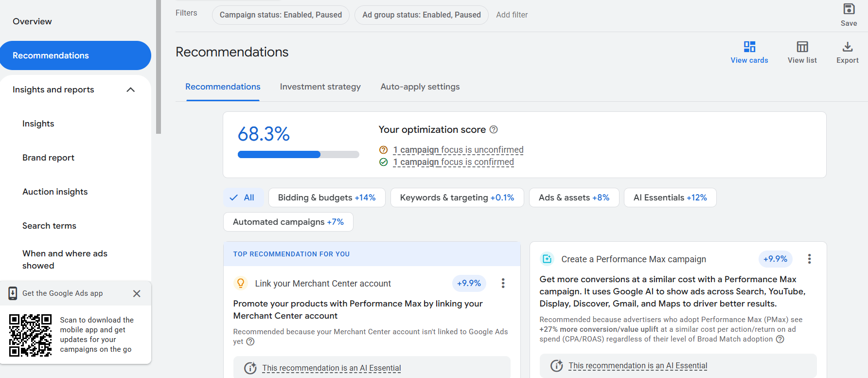Viewport: 868px width, 378px height.
Task: Click the optimization score progress bar
Action: coord(298,155)
